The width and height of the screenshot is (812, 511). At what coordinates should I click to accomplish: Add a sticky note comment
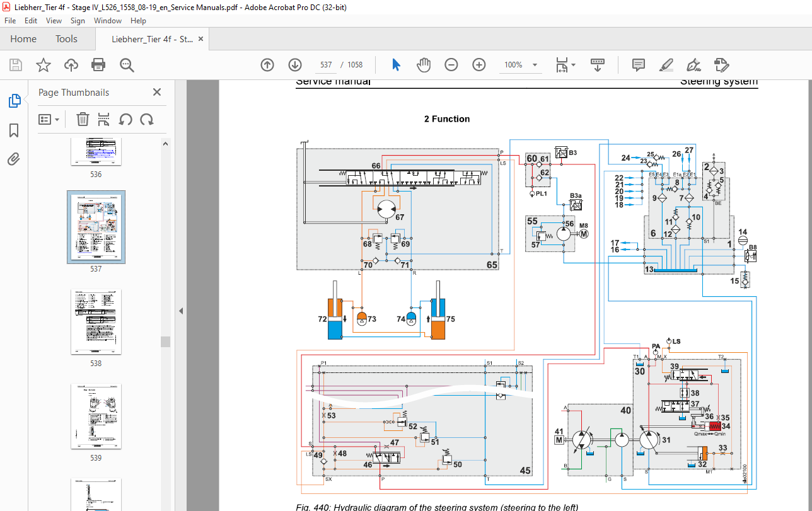638,65
